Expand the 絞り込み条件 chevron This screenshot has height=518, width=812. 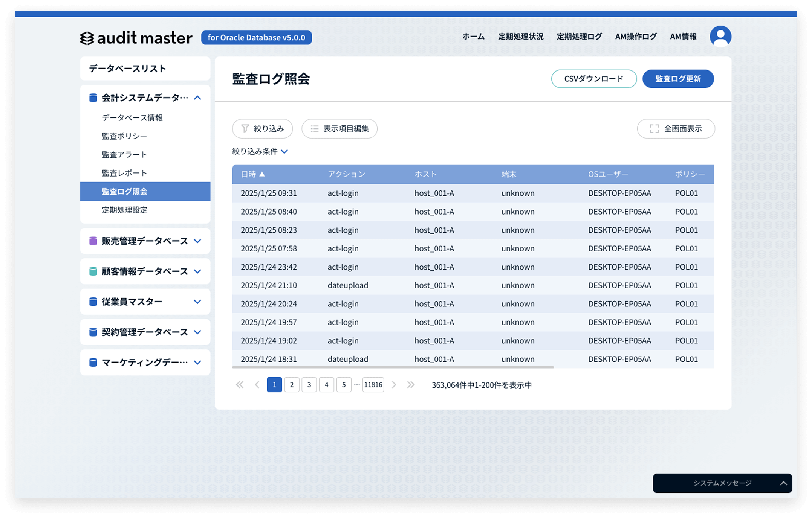point(284,151)
